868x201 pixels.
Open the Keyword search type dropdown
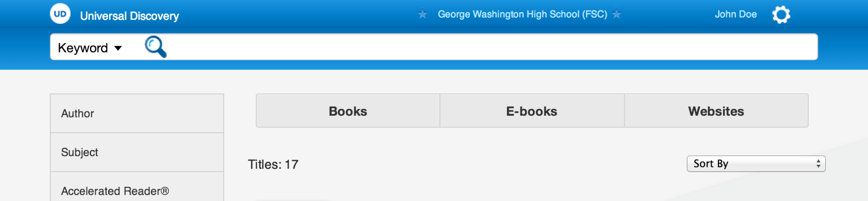(90, 48)
